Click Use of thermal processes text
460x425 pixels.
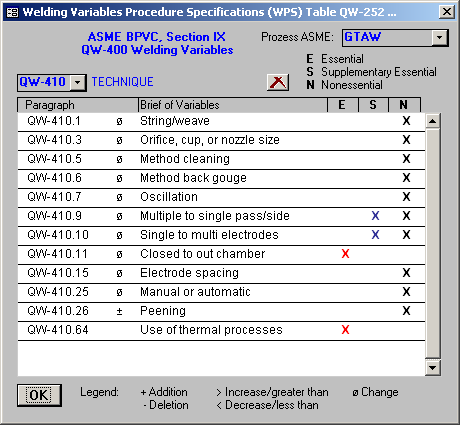[x=211, y=330]
